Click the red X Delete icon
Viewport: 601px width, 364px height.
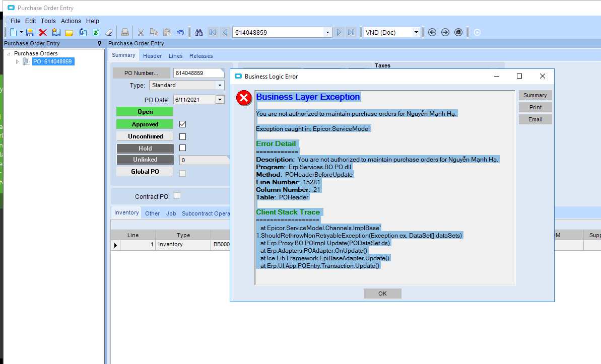click(x=43, y=33)
